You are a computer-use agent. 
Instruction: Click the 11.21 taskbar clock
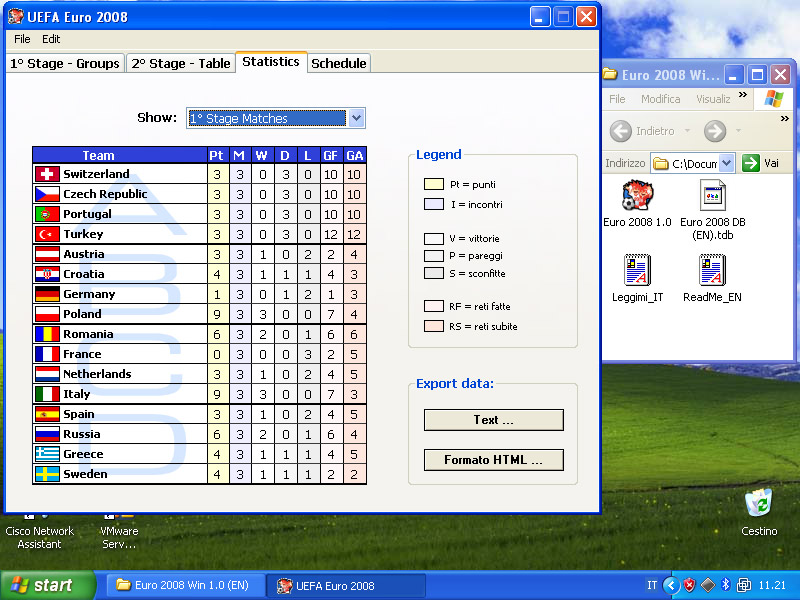point(772,585)
